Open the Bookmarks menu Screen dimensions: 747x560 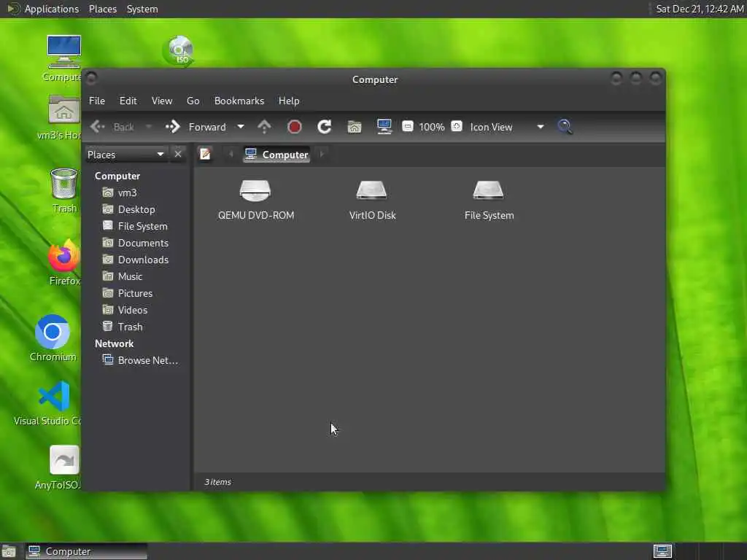click(239, 101)
